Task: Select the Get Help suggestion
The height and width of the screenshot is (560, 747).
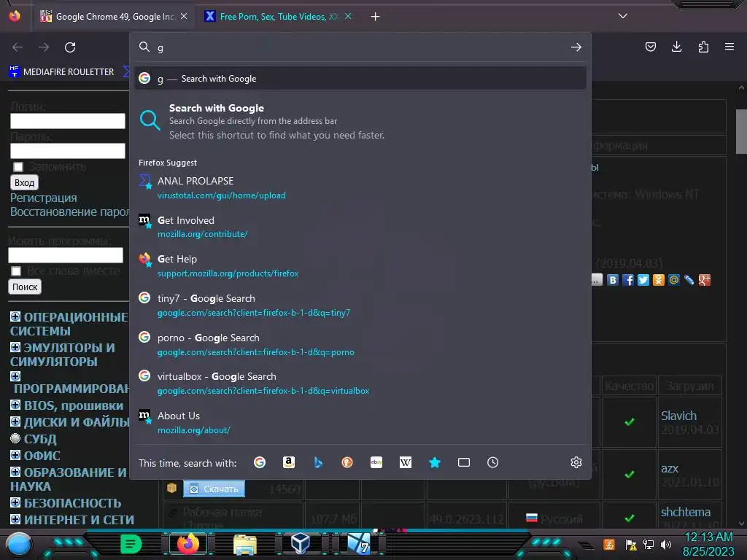Action: (x=360, y=266)
